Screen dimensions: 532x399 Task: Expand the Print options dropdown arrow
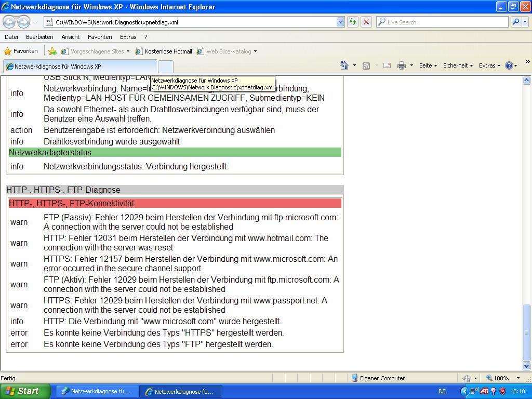click(x=411, y=65)
